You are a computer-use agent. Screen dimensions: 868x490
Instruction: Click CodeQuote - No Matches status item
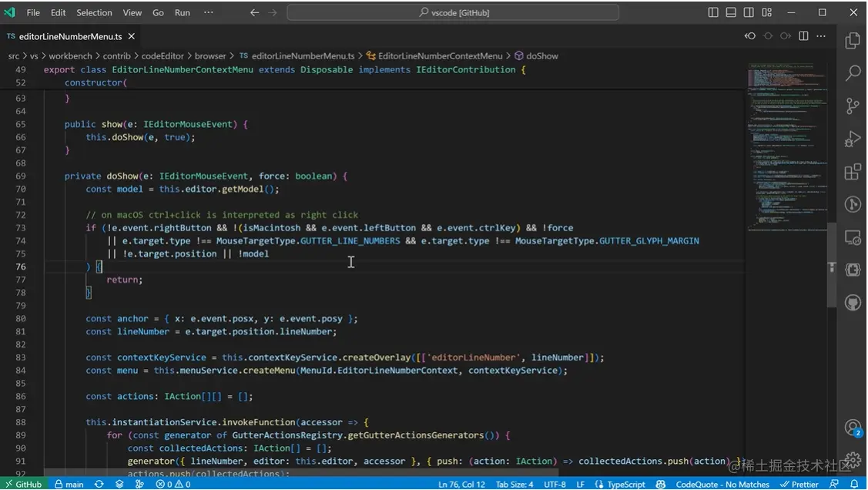click(722, 484)
